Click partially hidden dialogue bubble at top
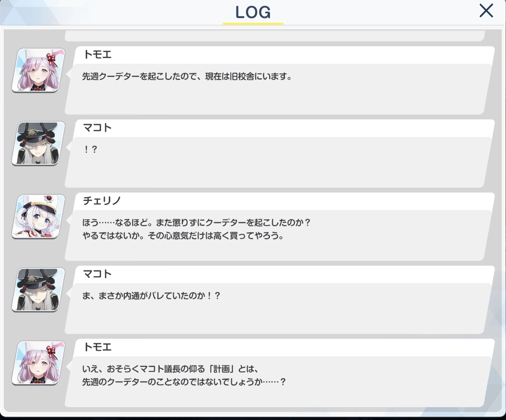506x420 pixels. [x=275, y=35]
